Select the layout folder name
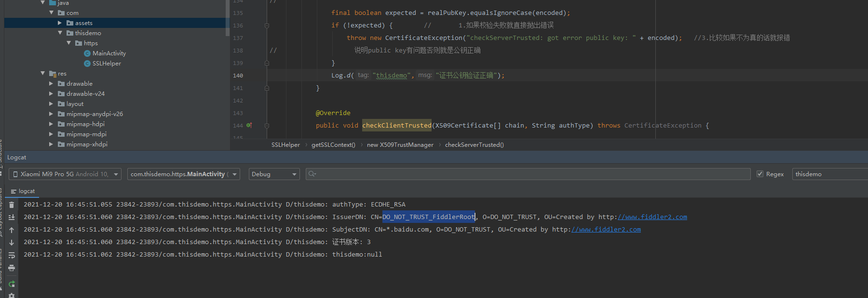The width and height of the screenshot is (868, 298). (75, 104)
